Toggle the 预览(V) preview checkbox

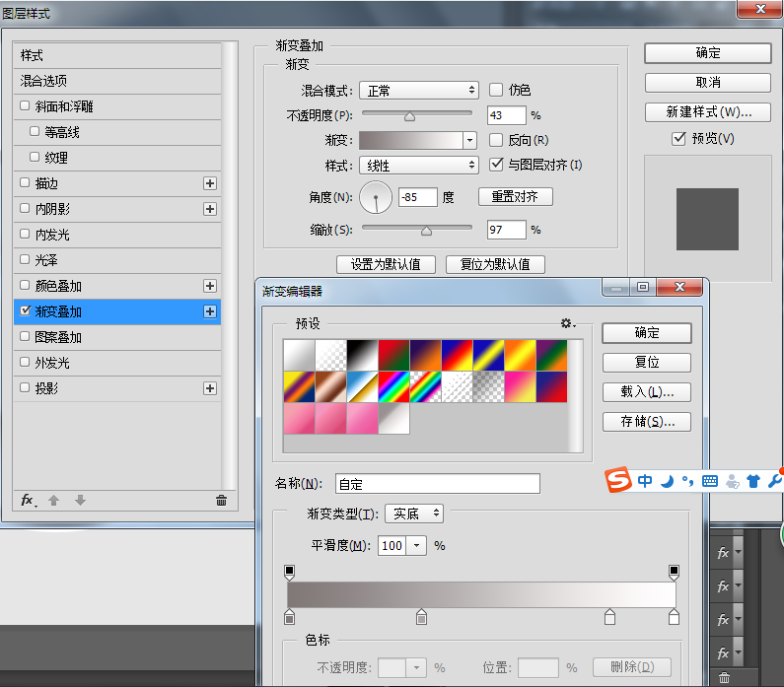point(678,138)
